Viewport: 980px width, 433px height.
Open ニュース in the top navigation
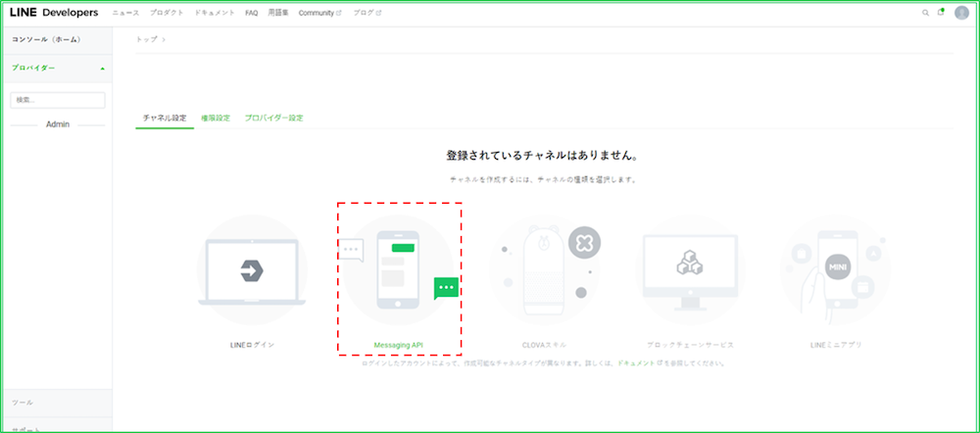125,13
